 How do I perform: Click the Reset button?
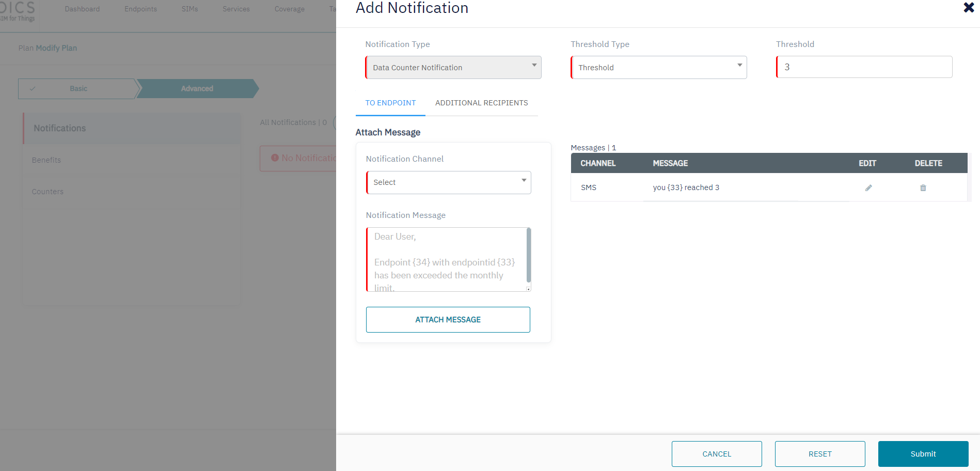coord(819,454)
